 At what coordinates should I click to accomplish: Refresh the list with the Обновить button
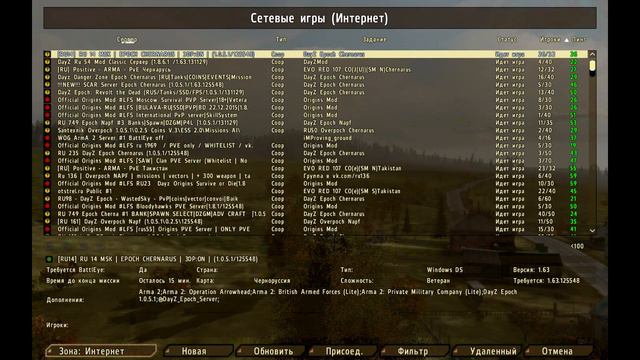pos(271,351)
